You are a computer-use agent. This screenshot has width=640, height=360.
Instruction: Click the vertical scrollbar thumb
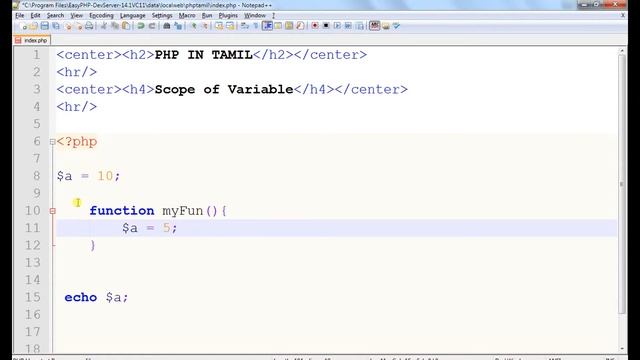(622, 184)
